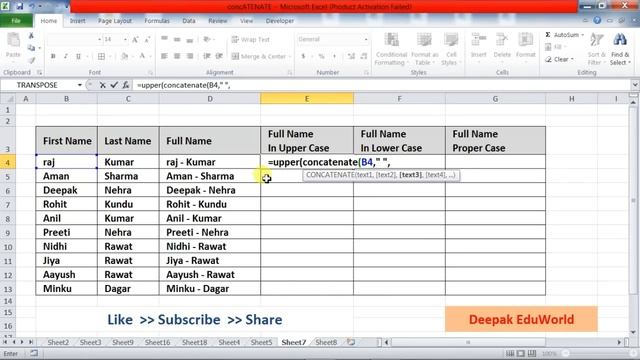Switch to Page Break Preview in status bar
Viewport: 640px width, 360px height.
532,353
